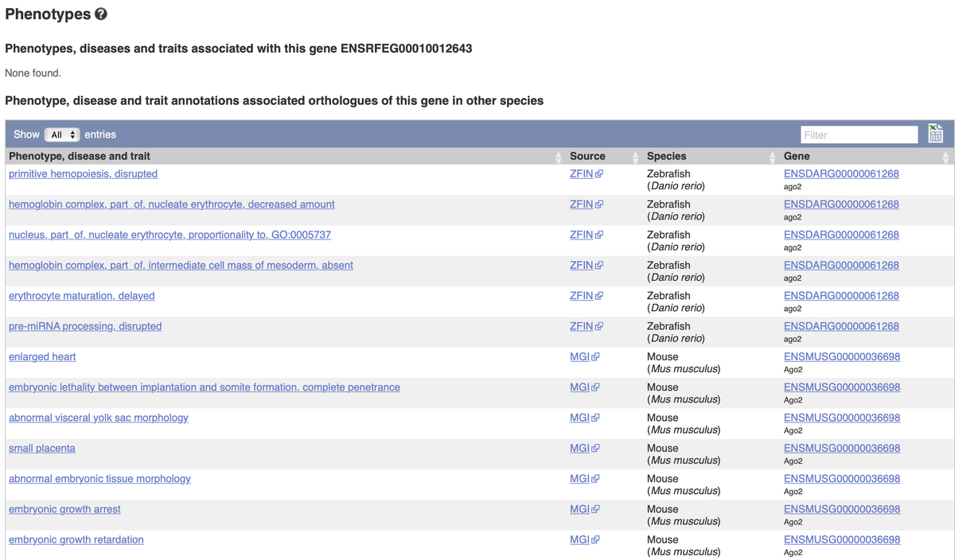Image resolution: width=955 pixels, height=560 pixels.
Task: Open MGI source in enlarged heart row
Action: pos(584,356)
